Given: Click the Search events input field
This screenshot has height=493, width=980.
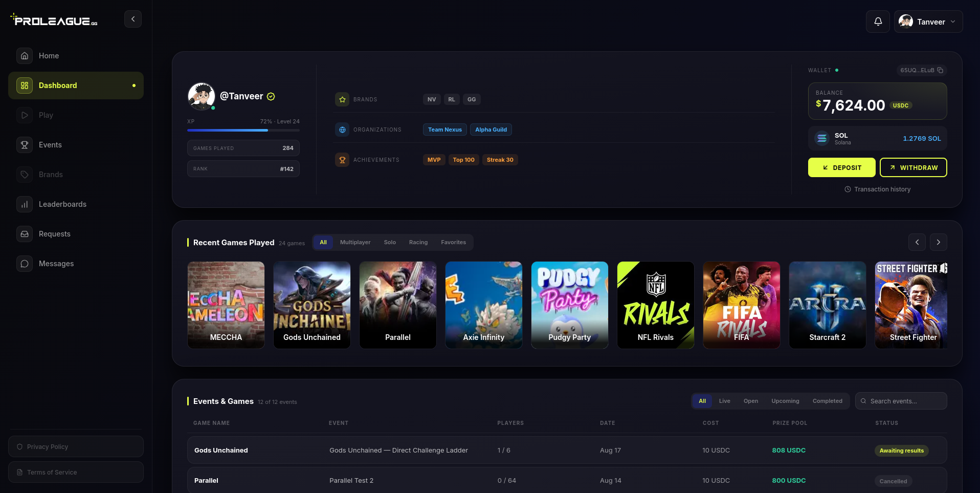Looking at the screenshot, I should 901,401.
